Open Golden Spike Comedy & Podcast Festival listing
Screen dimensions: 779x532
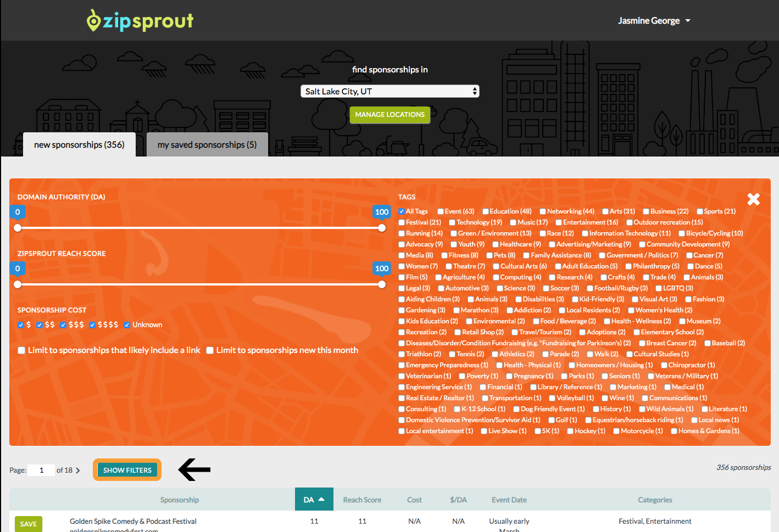tap(133, 521)
